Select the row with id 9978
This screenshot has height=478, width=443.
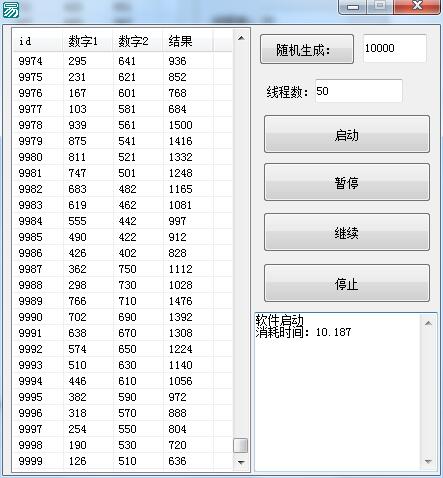tap(122, 125)
